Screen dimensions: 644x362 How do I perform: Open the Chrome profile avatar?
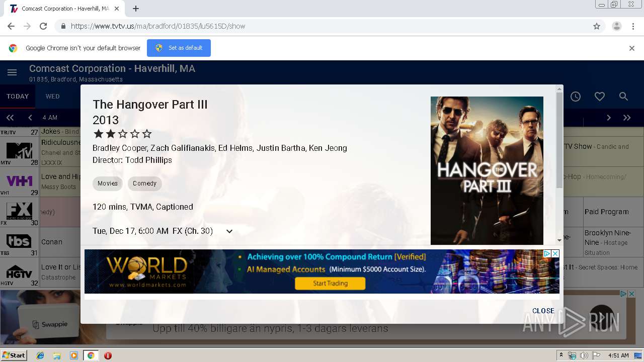(616, 26)
